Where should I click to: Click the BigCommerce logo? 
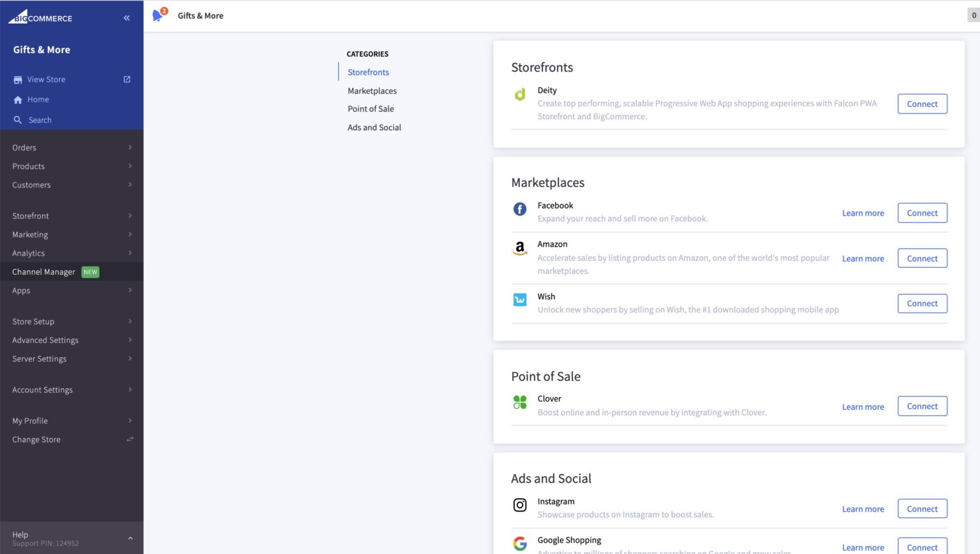(40, 17)
